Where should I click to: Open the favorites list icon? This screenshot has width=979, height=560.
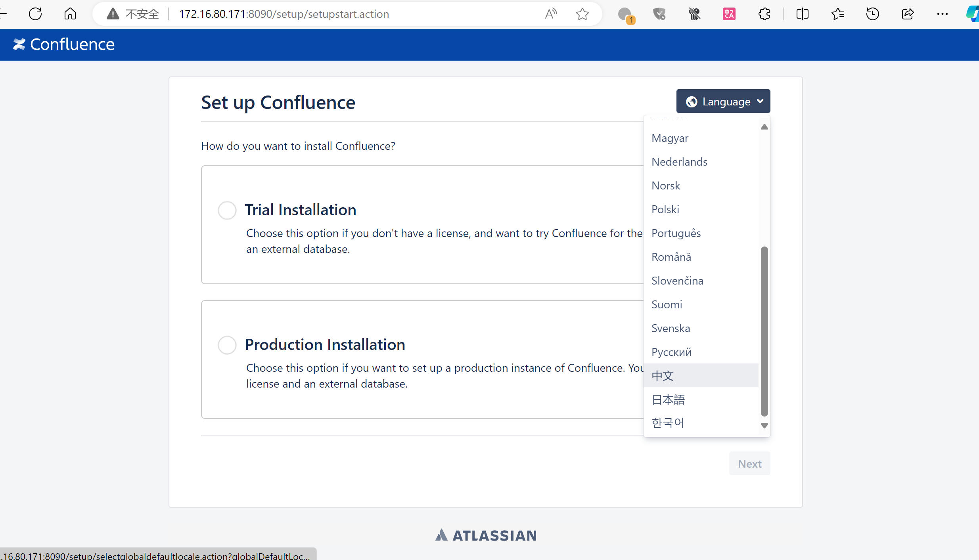pos(837,14)
